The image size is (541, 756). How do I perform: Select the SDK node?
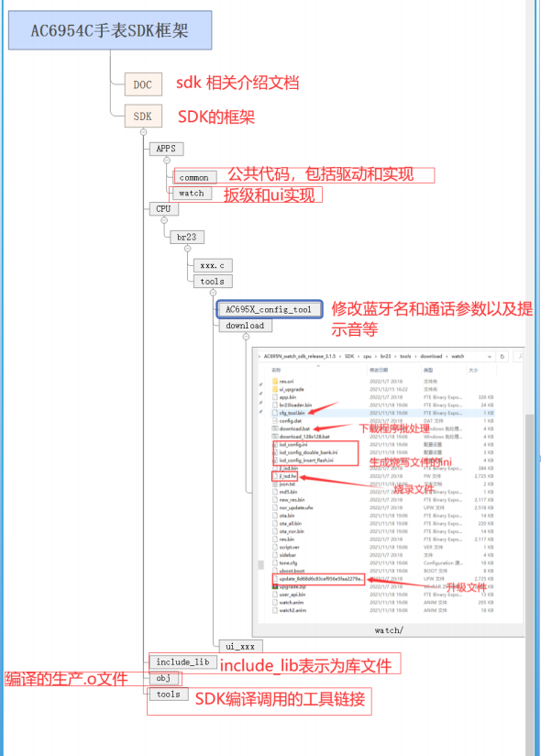(143, 117)
